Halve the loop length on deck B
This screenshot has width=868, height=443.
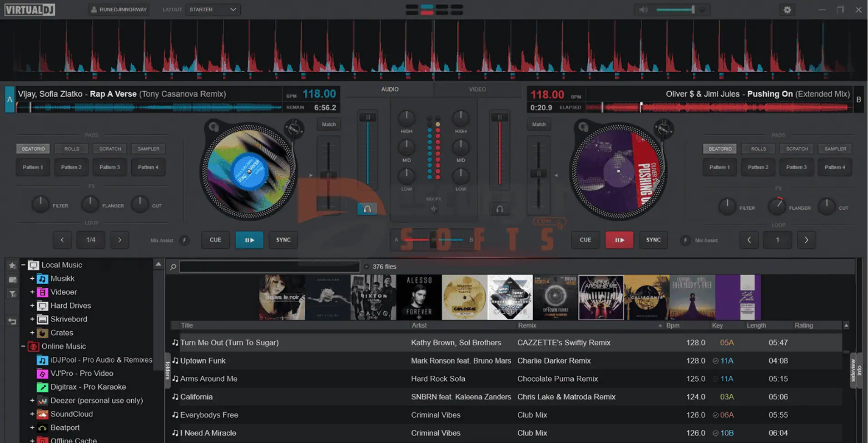pyautogui.click(x=749, y=240)
